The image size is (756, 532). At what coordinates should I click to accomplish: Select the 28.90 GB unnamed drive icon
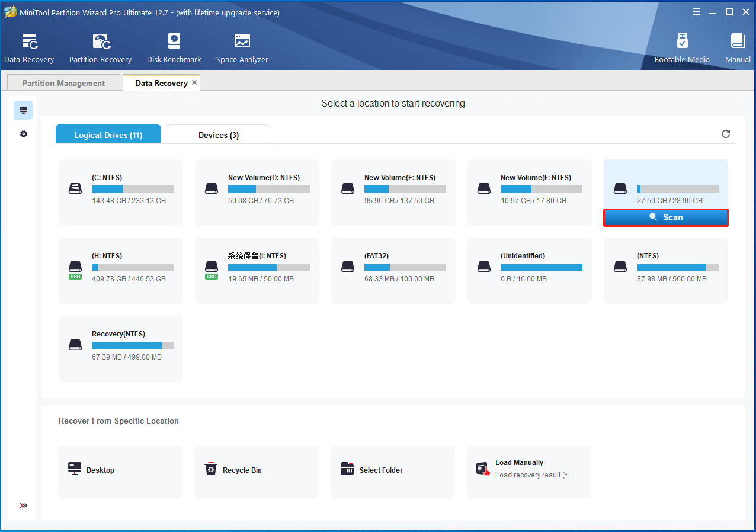pos(620,188)
